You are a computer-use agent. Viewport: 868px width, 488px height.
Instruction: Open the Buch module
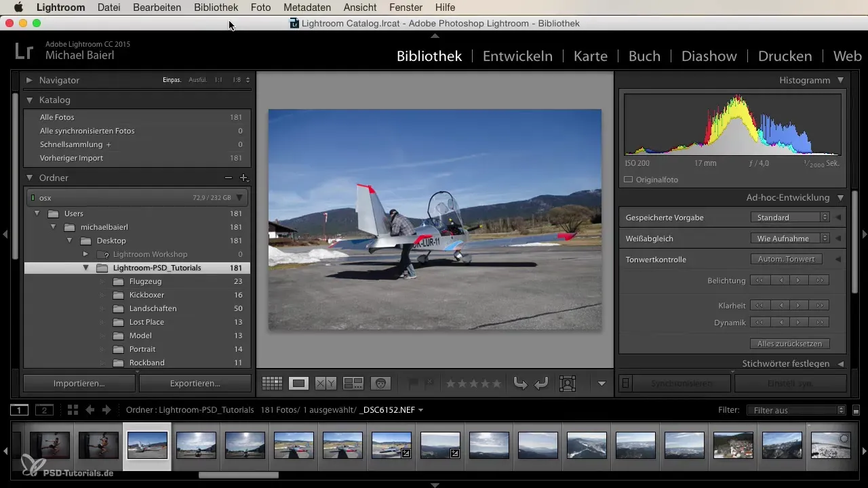(644, 56)
